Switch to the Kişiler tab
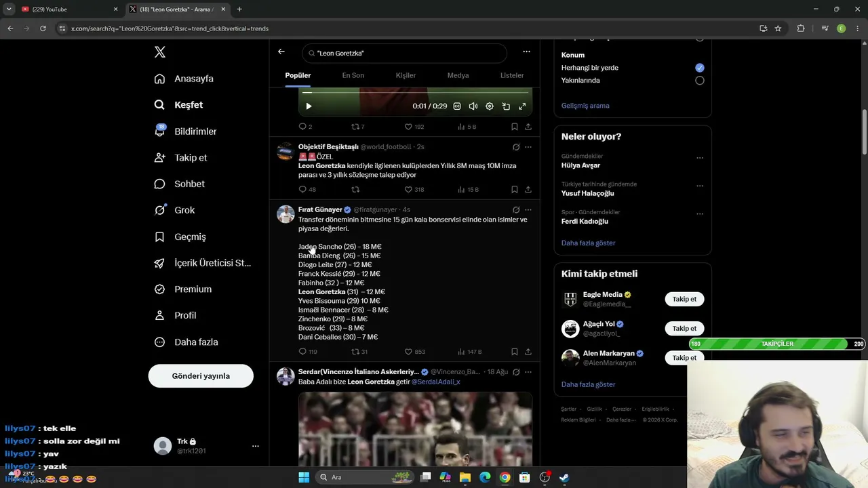 click(x=406, y=75)
